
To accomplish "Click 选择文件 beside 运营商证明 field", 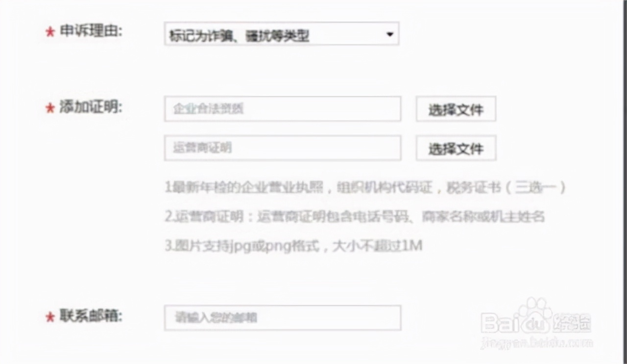I will (456, 148).
